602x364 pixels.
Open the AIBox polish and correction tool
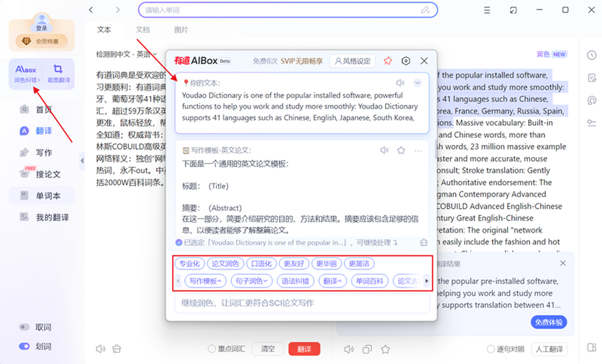26,74
